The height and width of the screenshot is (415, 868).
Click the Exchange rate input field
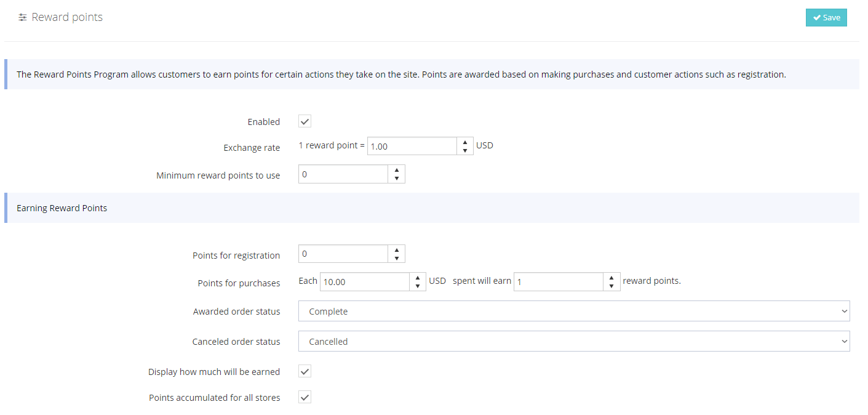412,146
